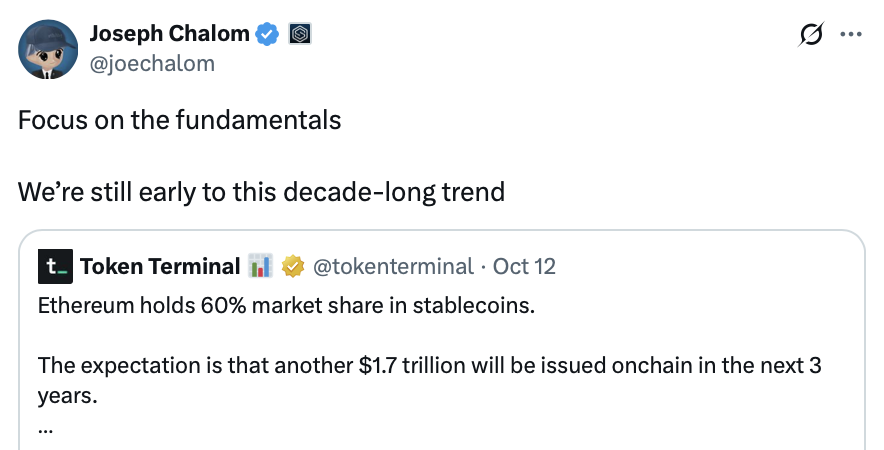Click the "Focus on the fundamentals" tweet text
The image size is (884, 450).
[180, 121]
